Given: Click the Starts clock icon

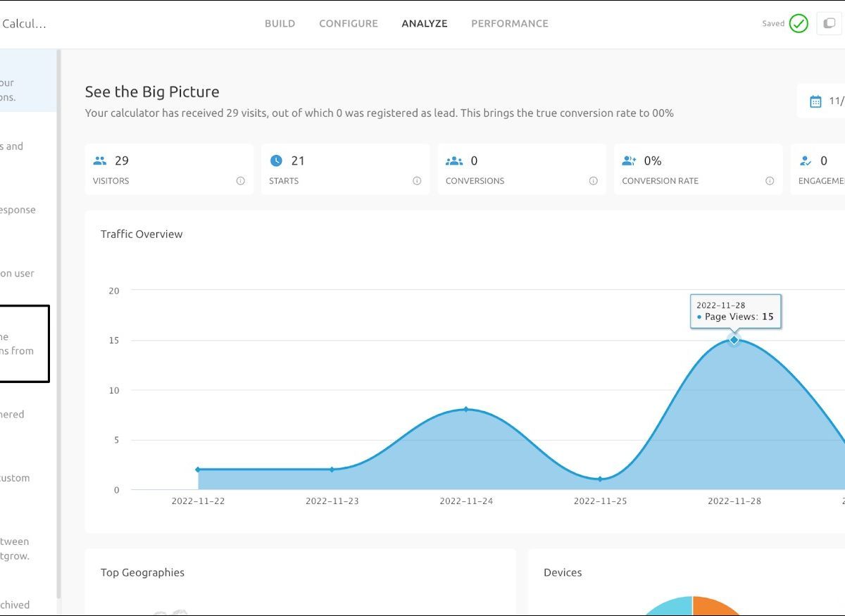Looking at the screenshot, I should (276, 161).
